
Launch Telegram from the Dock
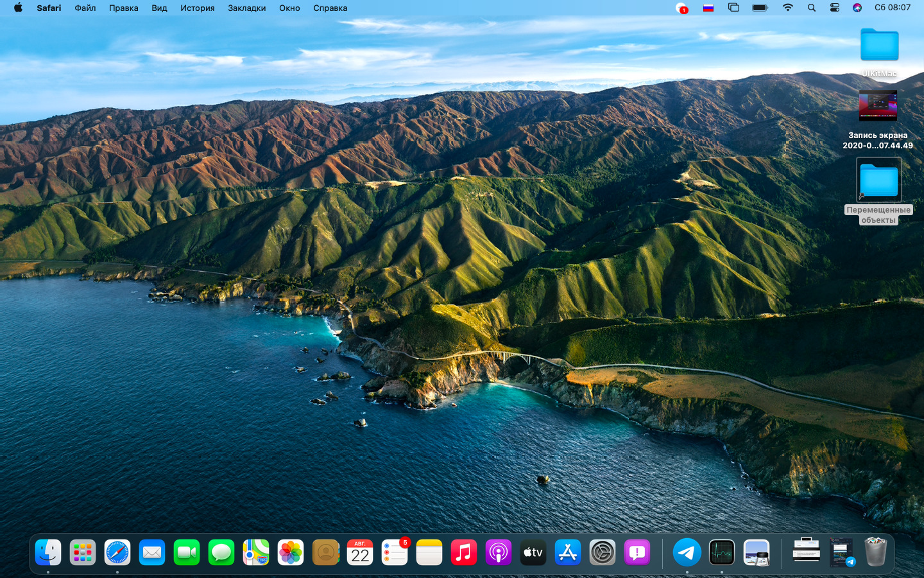(x=687, y=552)
